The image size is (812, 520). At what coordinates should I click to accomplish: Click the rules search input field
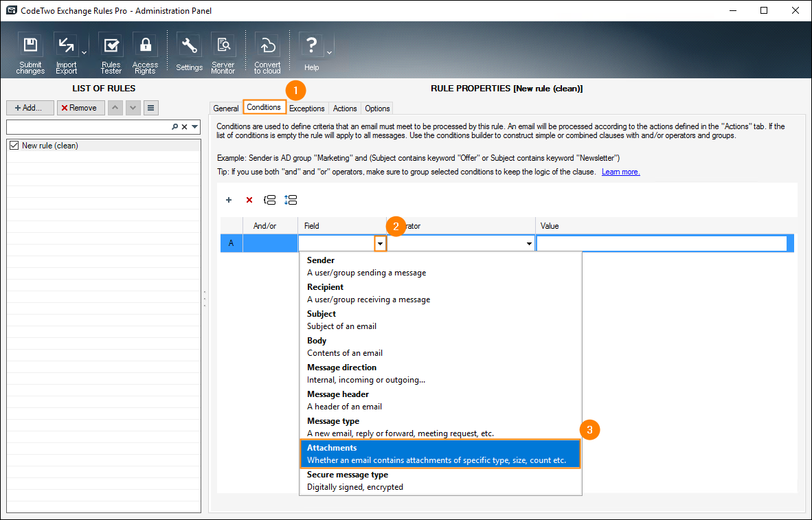88,127
